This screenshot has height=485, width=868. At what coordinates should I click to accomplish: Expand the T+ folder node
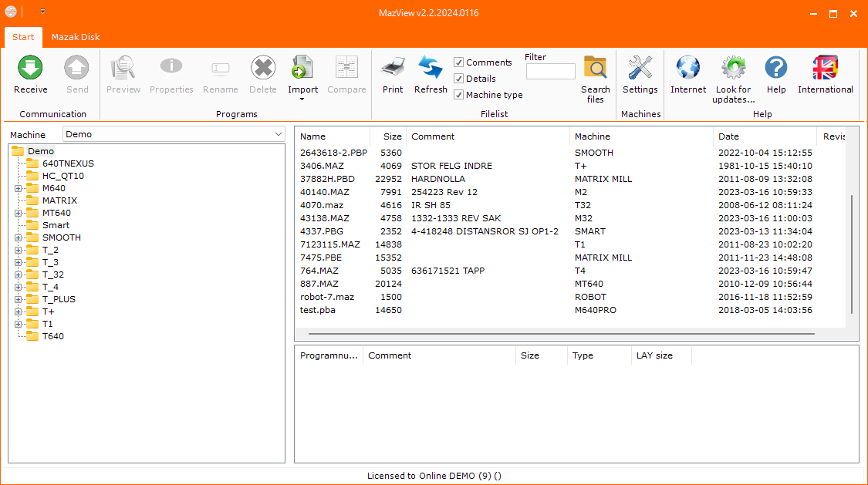pos(19,312)
